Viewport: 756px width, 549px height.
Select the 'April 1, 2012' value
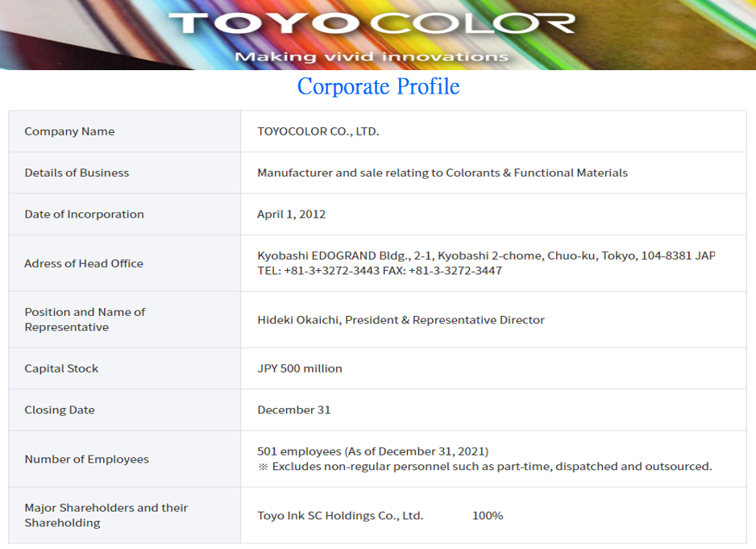291,214
